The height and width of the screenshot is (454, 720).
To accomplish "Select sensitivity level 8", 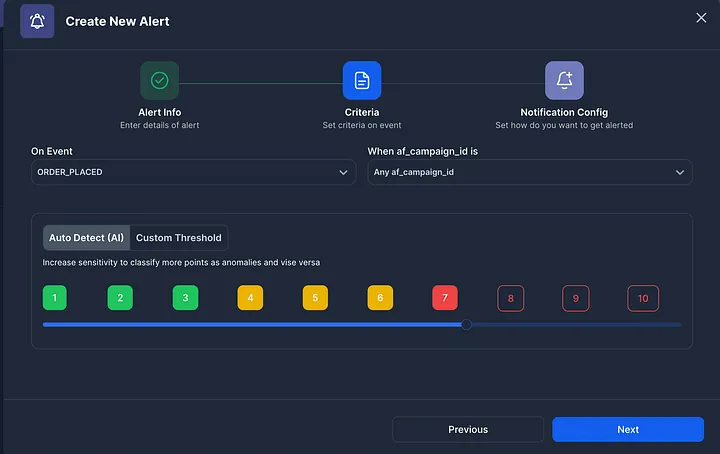I will point(511,298).
